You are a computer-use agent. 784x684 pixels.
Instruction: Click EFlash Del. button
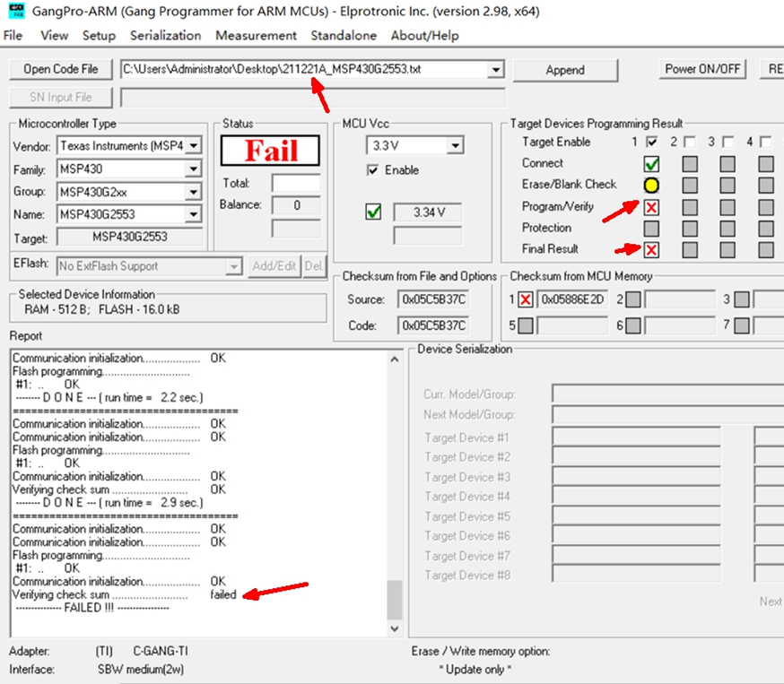tap(314, 266)
